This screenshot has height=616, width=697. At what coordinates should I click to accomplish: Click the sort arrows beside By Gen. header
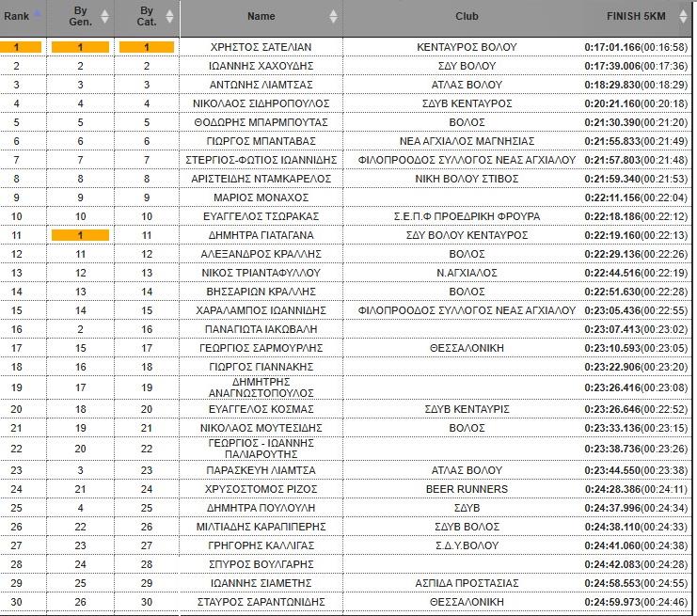point(104,16)
